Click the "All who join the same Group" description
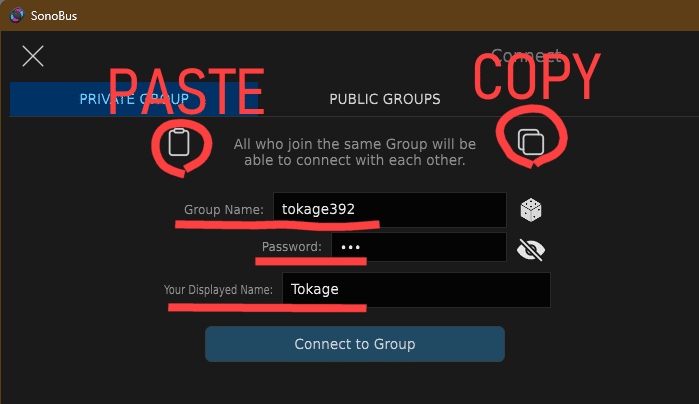 tap(355, 152)
